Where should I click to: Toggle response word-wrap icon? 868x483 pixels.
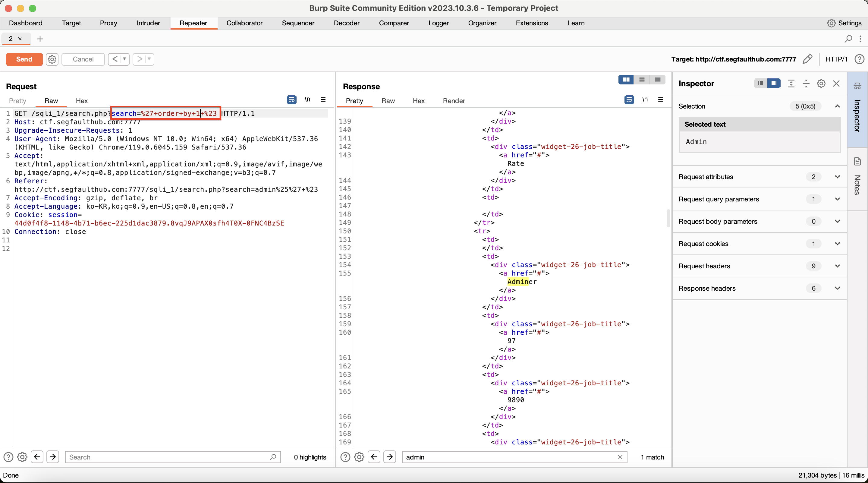[x=629, y=100]
